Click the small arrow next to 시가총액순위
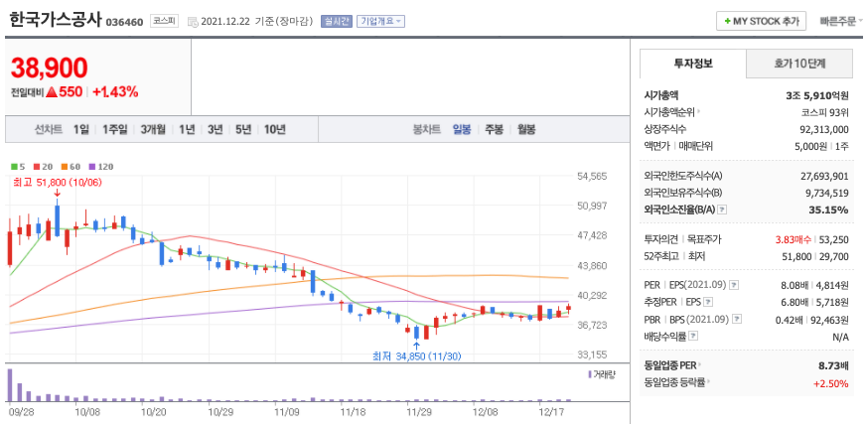Image resolution: width=868 pixels, height=424 pixels. [x=698, y=112]
